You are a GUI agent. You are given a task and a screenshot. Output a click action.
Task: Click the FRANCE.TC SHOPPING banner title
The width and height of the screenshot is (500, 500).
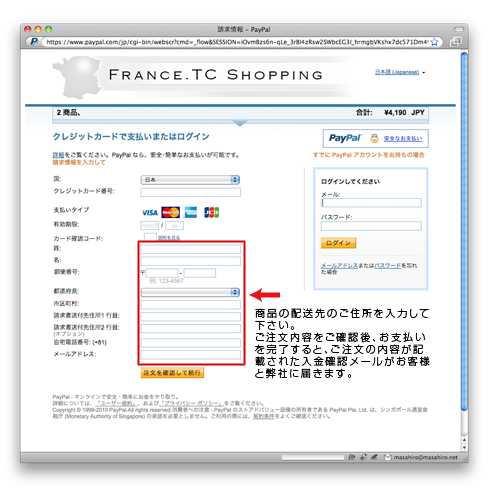[216, 75]
